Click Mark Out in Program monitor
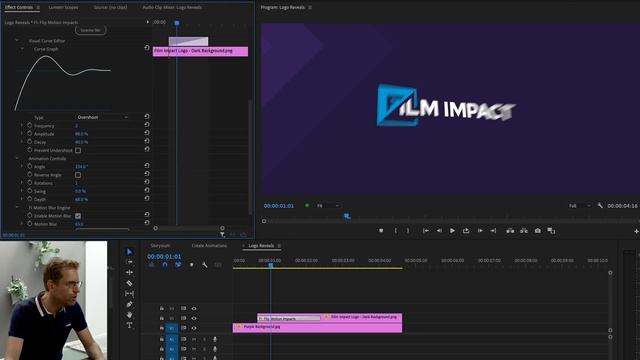 408,231
